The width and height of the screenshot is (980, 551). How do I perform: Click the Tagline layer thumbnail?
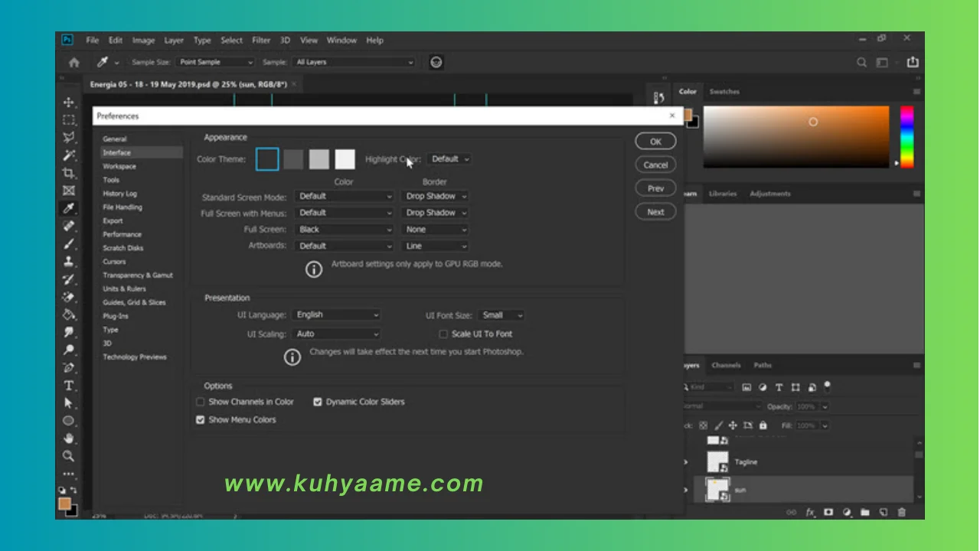(x=717, y=461)
